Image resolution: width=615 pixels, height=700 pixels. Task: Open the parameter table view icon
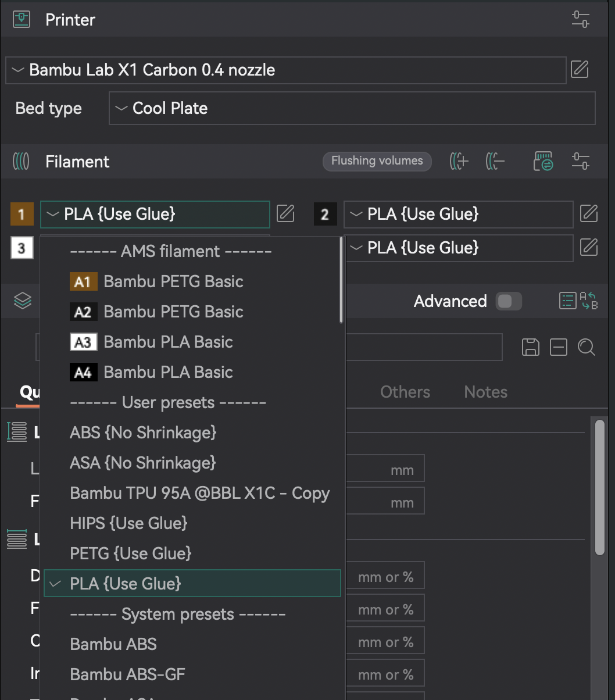[567, 301]
